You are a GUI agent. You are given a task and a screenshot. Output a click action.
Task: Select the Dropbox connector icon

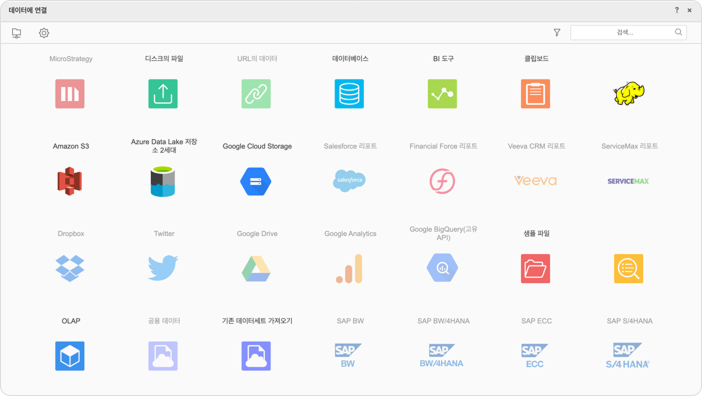(x=70, y=268)
